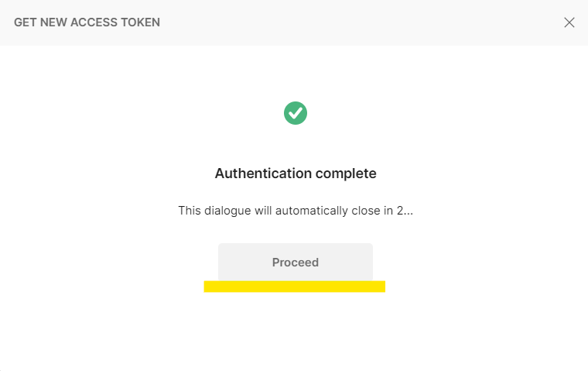Click the word close in countdown message

366,211
